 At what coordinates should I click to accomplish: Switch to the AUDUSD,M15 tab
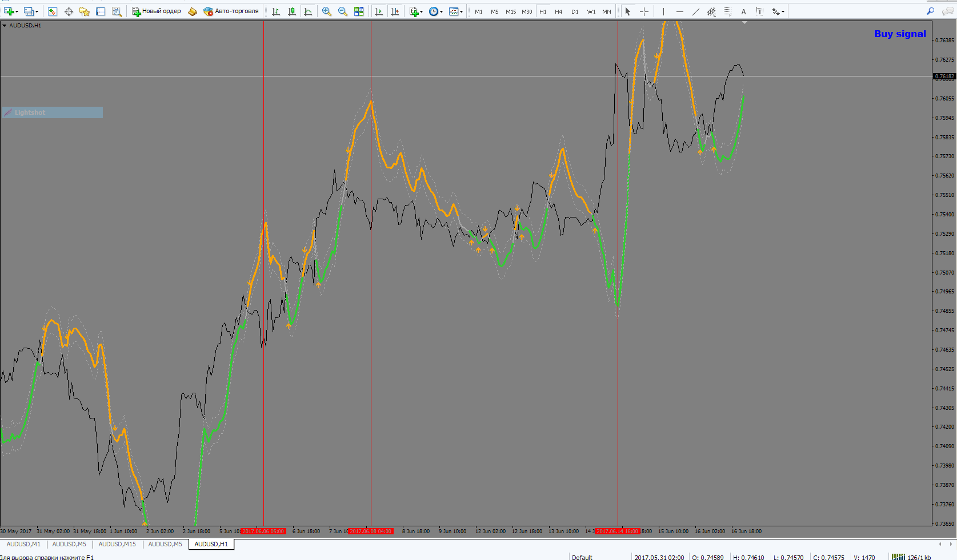coord(117,545)
